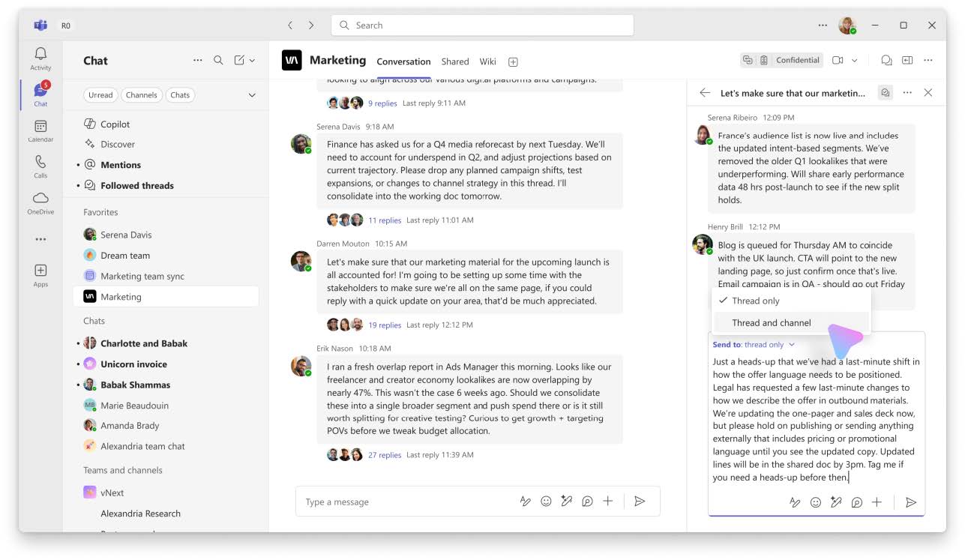Open chat list more options ellipsis

[197, 60]
